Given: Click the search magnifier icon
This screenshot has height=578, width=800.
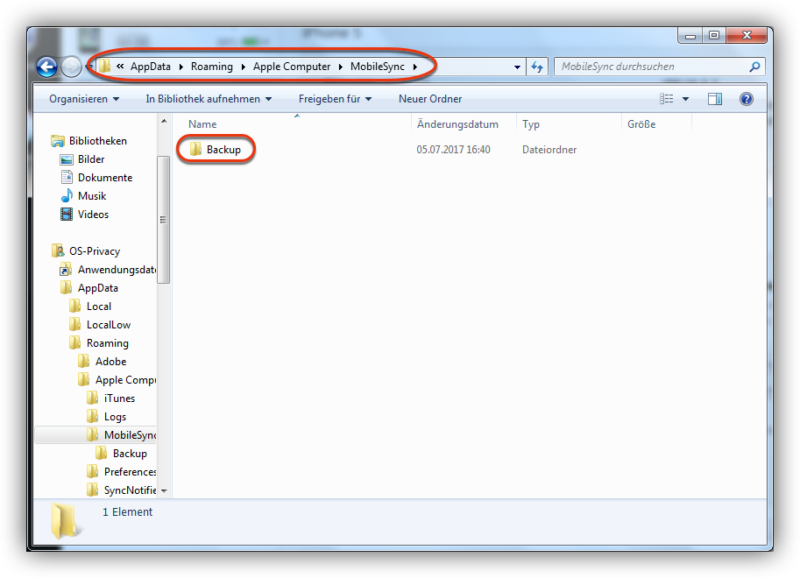Looking at the screenshot, I should click(755, 67).
